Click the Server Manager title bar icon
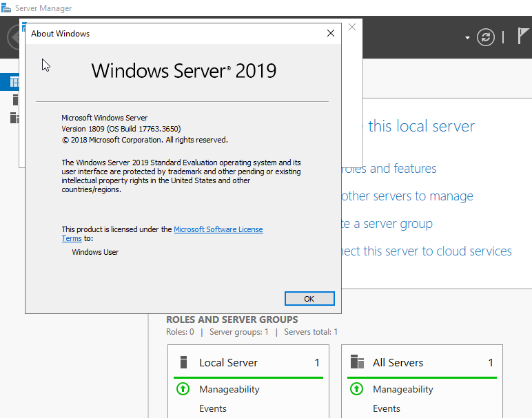532x418 pixels. pyautogui.click(x=6, y=8)
